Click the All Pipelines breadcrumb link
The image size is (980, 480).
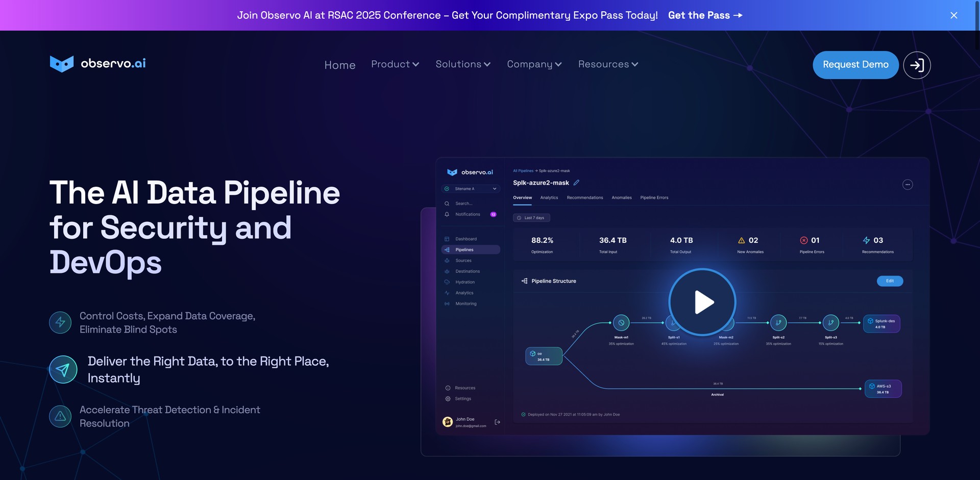[523, 171]
